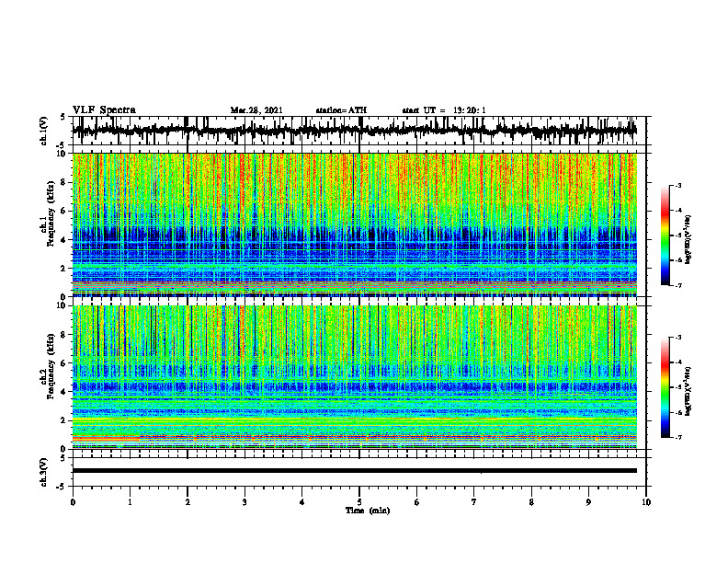
Task: Click the time axis tick label "8"
Action: tap(531, 502)
